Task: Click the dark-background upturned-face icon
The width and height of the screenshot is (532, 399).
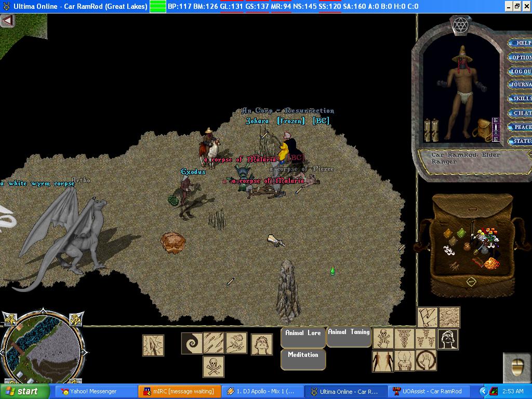Action: coord(448,339)
